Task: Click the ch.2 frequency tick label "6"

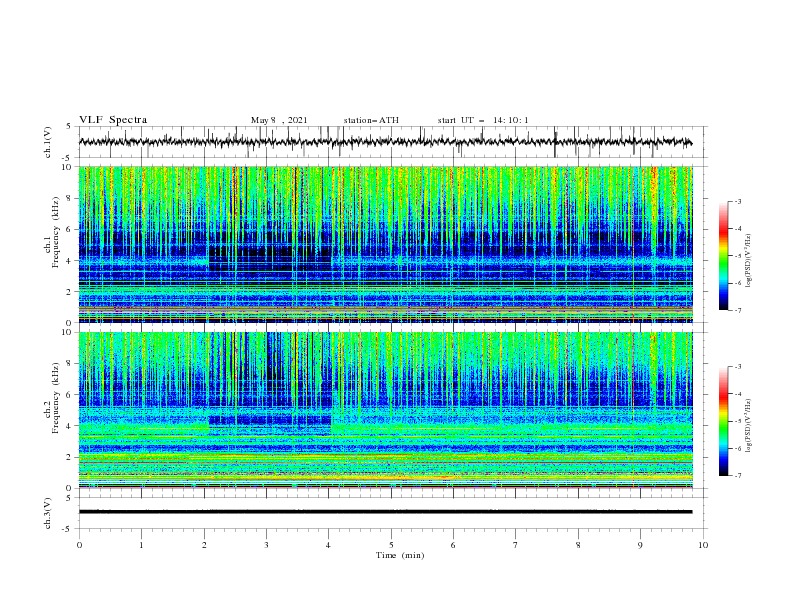Action: coord(70,395)
